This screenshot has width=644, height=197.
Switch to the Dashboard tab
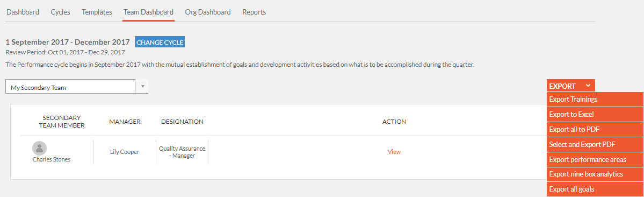[x=23, y=12]
